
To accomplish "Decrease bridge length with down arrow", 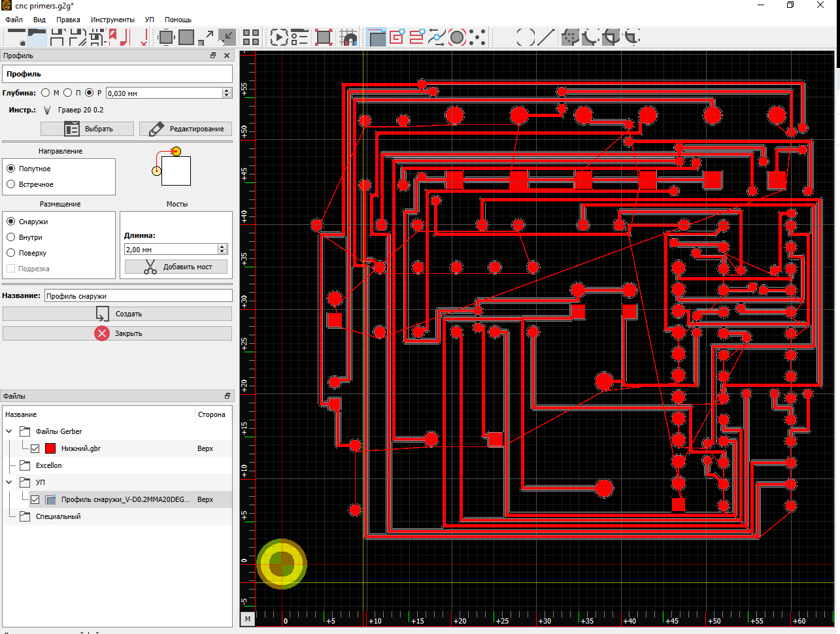I will point(222,252).
